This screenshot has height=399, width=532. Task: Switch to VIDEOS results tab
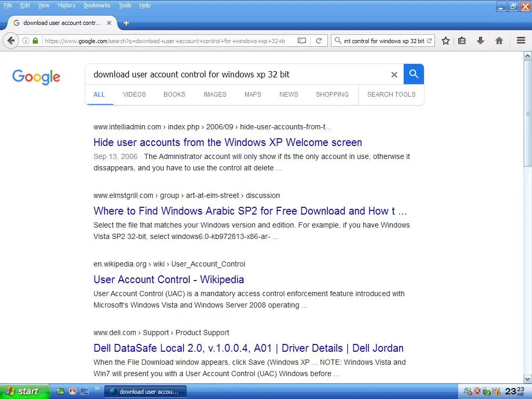pyautogui.click(x=135, y=95)
